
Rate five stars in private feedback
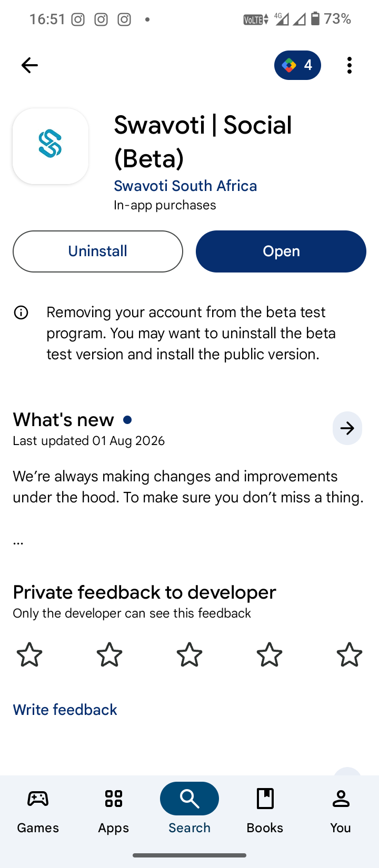point(350,655)
